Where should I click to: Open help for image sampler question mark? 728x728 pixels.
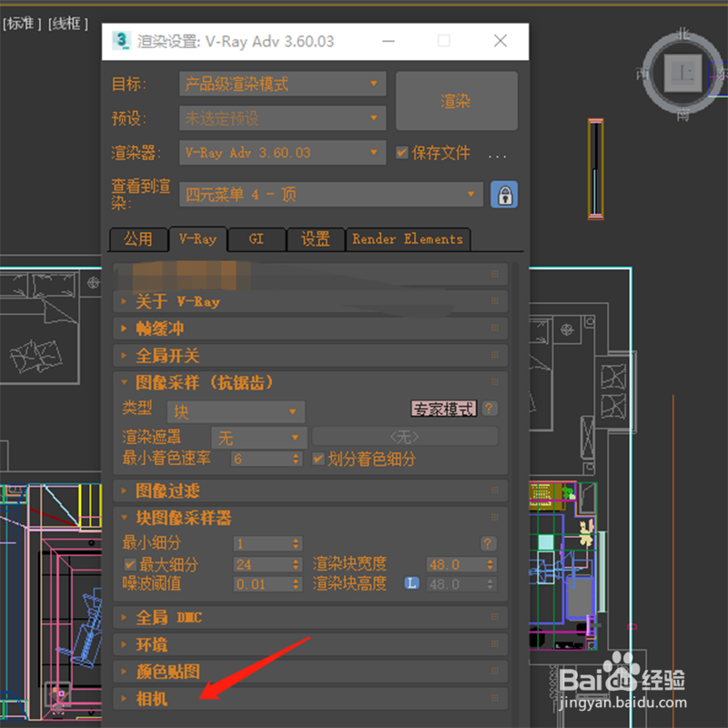click(489, 409)
